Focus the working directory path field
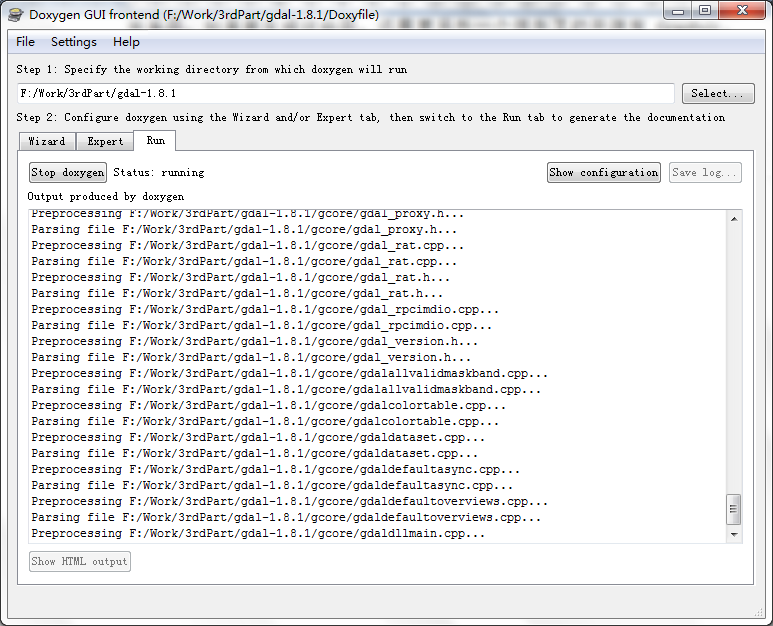Screen dimensions: 773x626 pyautogui.click(x=346, y=94)
